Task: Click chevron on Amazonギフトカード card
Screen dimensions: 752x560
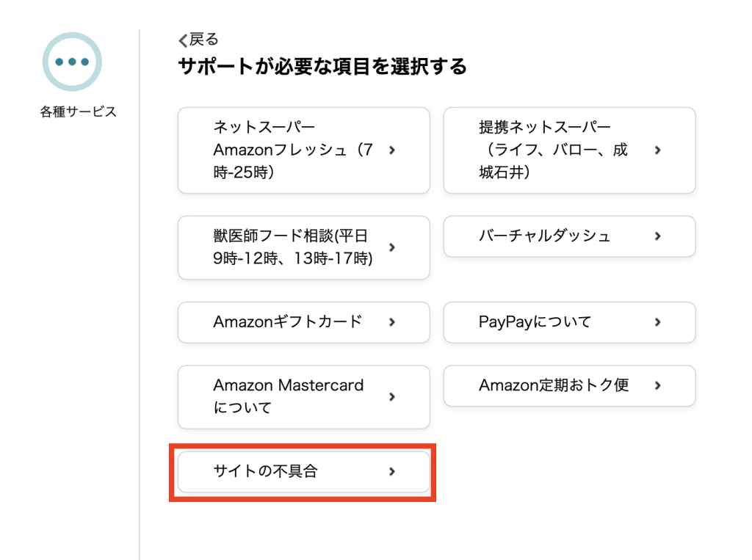Action: tap(392, 322)
